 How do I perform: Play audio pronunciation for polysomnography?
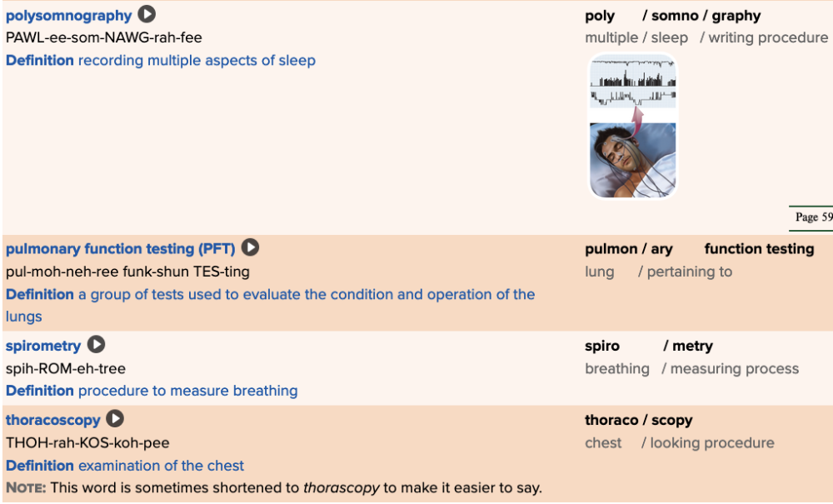147,14
